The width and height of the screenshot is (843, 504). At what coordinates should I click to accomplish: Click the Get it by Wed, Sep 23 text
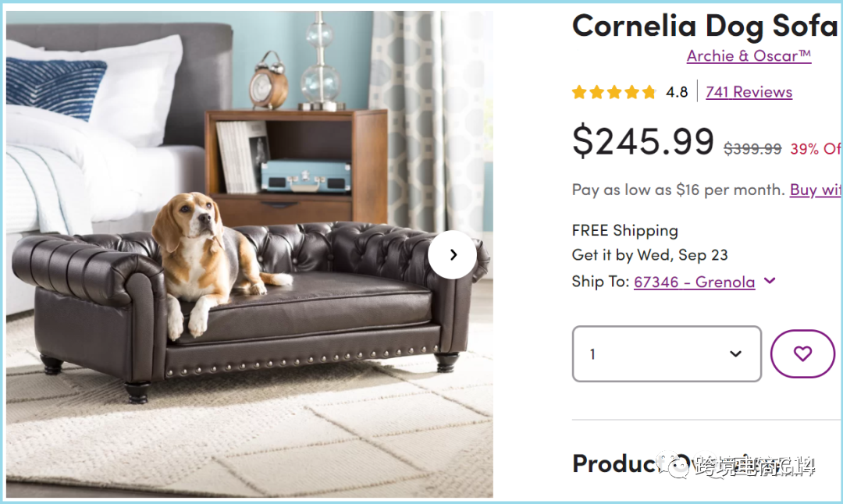coord(650,254)
